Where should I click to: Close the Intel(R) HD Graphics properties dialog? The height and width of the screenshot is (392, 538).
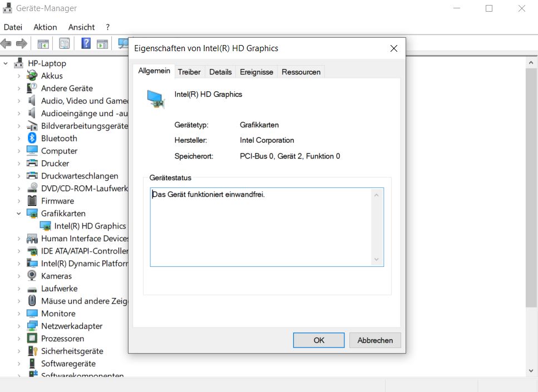point(394,48)
